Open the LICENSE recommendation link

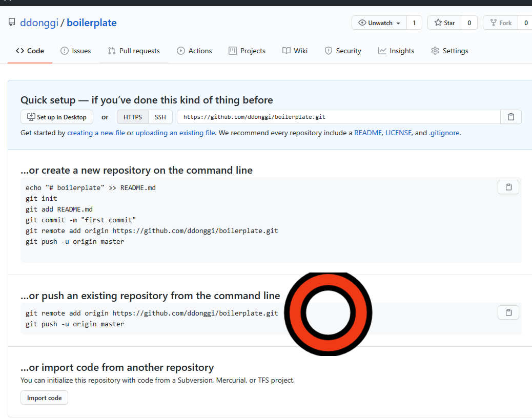[x=399, y=133]
